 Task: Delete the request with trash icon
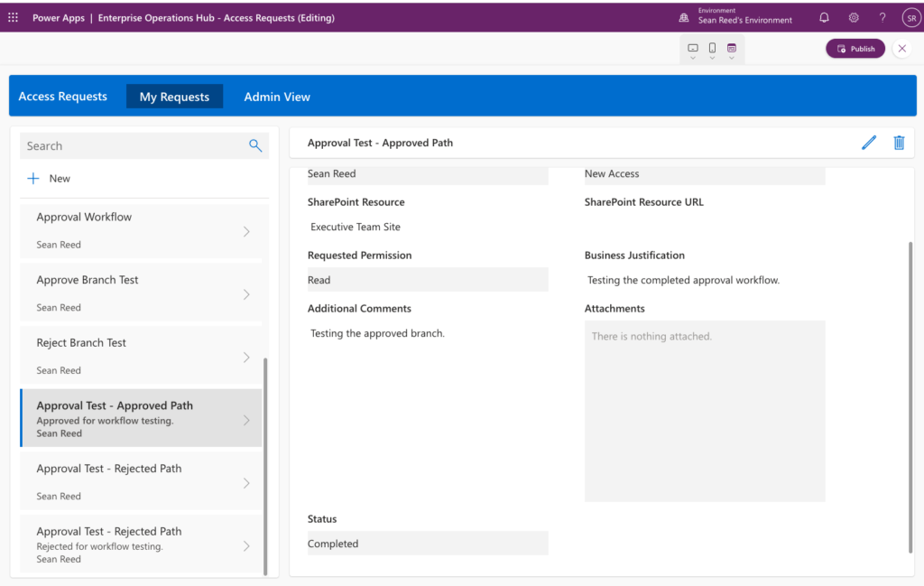(899, 143)
